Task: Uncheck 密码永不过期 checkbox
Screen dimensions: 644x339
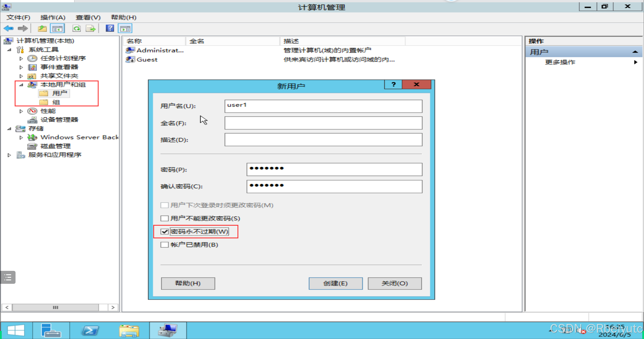Action: [164, 231]
